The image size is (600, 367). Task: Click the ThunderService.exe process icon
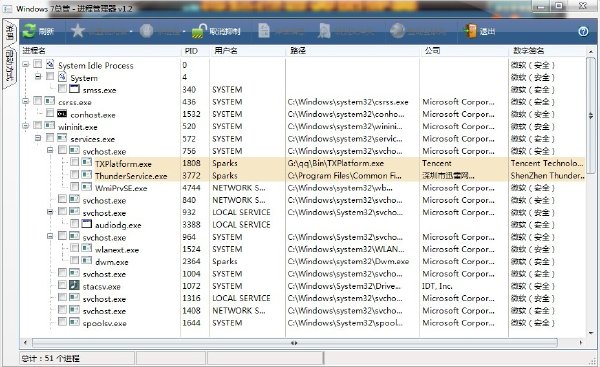(x=87, y=175)
